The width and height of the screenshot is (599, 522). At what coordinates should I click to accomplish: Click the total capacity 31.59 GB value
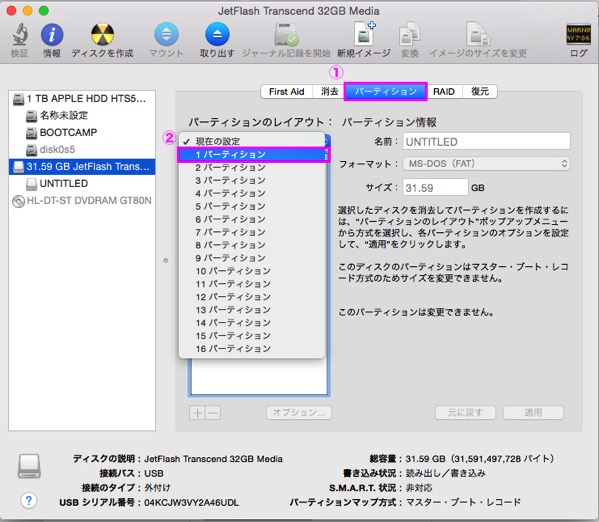pyautogui.click(x=479, y=459)
